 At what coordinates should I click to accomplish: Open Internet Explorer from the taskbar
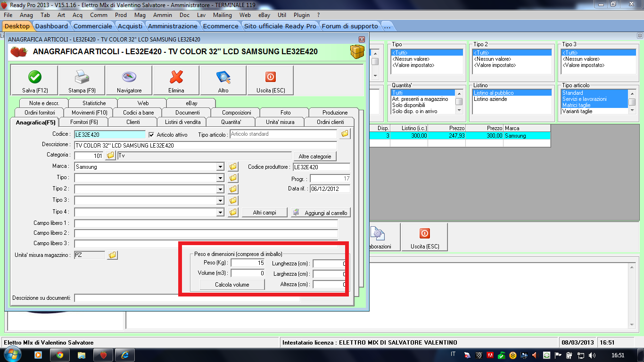125,355
